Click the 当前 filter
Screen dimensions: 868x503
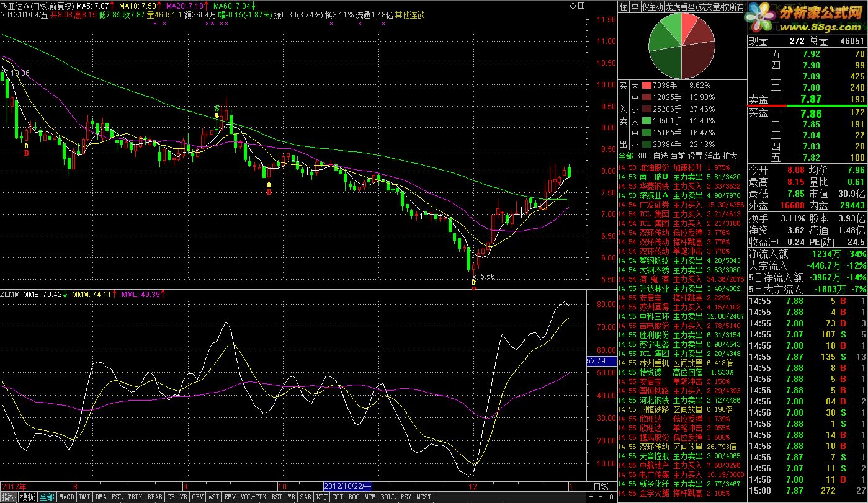pyautogui.click(x=678, y=156)
